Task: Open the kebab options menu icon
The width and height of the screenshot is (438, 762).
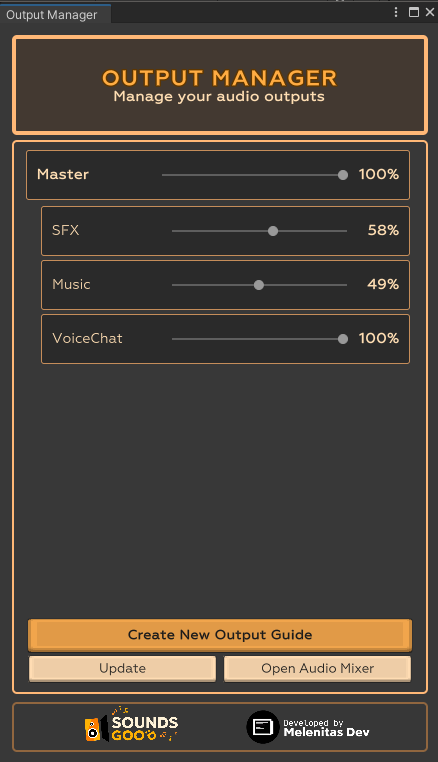Action: (x=396, y=12)
